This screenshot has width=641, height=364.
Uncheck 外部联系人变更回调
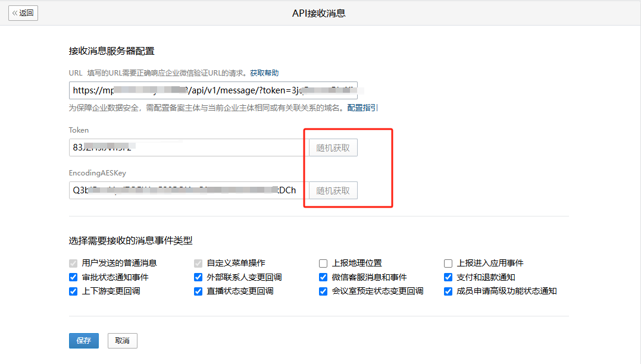tap(198, 277)
